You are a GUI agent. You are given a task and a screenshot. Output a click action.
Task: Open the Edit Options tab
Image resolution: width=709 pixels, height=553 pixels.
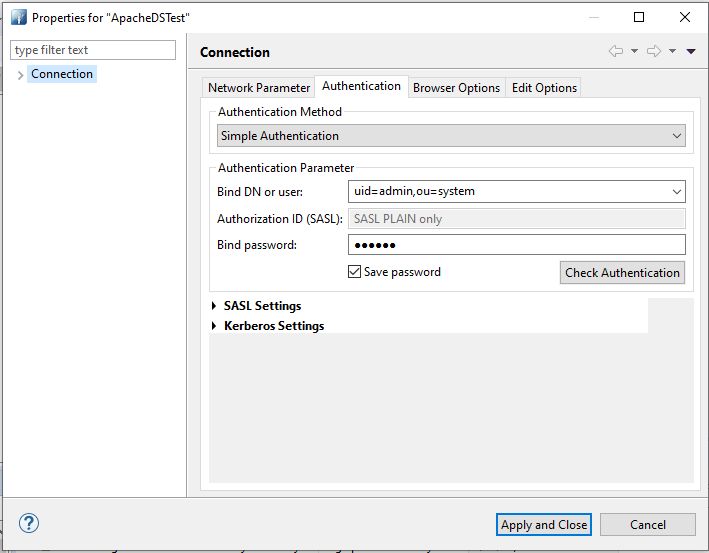coord(544,88)
